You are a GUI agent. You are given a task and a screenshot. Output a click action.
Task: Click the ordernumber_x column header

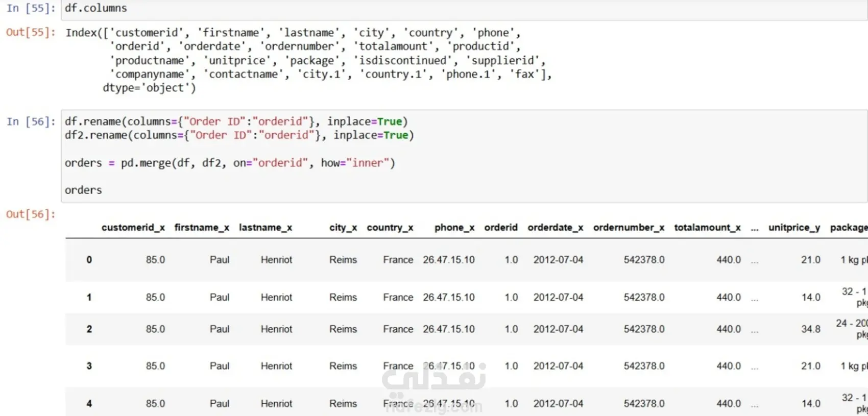(x=629, y=228)
